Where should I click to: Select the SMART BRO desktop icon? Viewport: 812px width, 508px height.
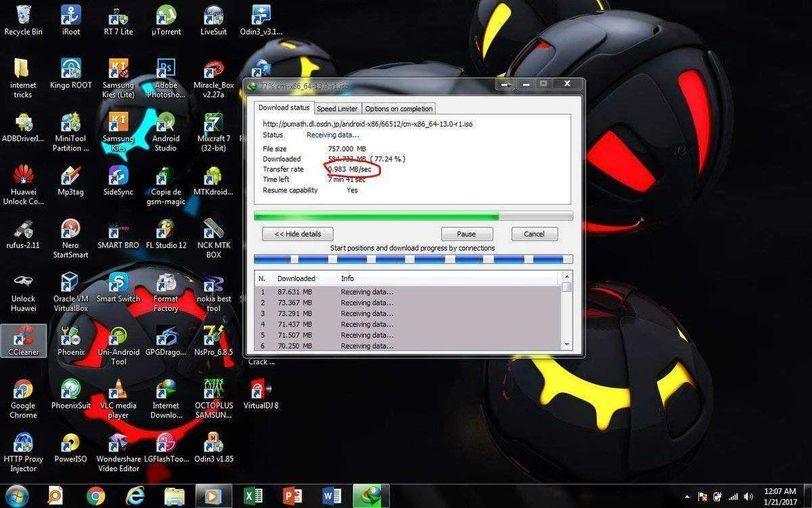[x=118, y=234]
